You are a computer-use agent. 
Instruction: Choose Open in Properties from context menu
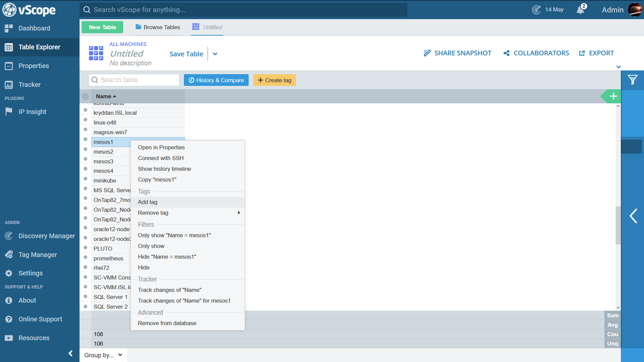point(188,147)
